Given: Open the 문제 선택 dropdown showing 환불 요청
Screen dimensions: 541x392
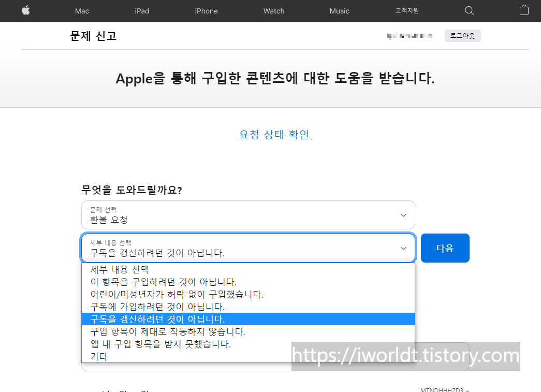Looking at the screenshot, I should click(x=247, y=214).
